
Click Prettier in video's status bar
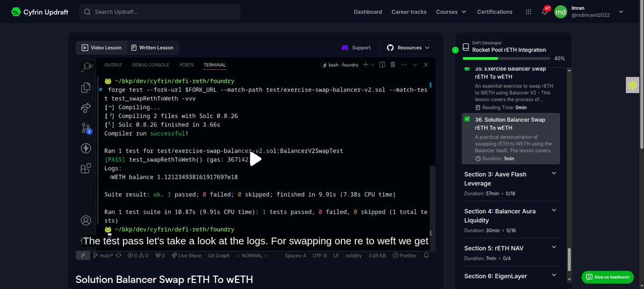point(404,256)
